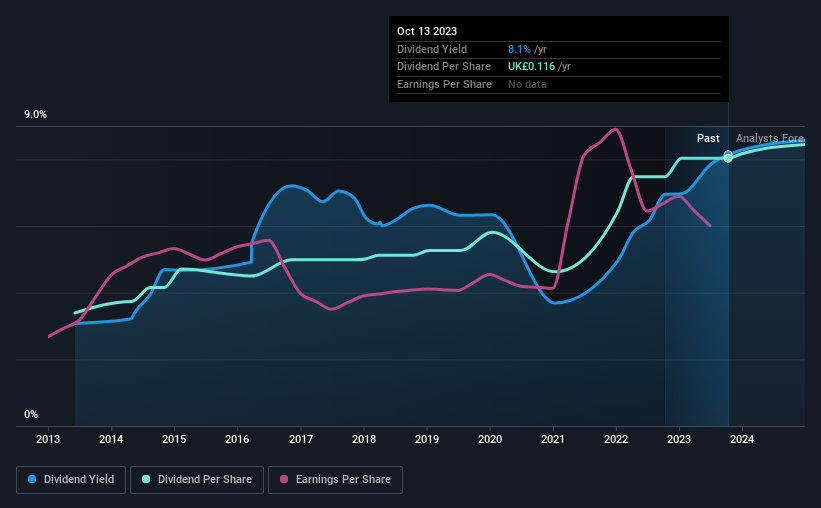Click the teal Dividend Per Share legend dot

tap(146, 479)
